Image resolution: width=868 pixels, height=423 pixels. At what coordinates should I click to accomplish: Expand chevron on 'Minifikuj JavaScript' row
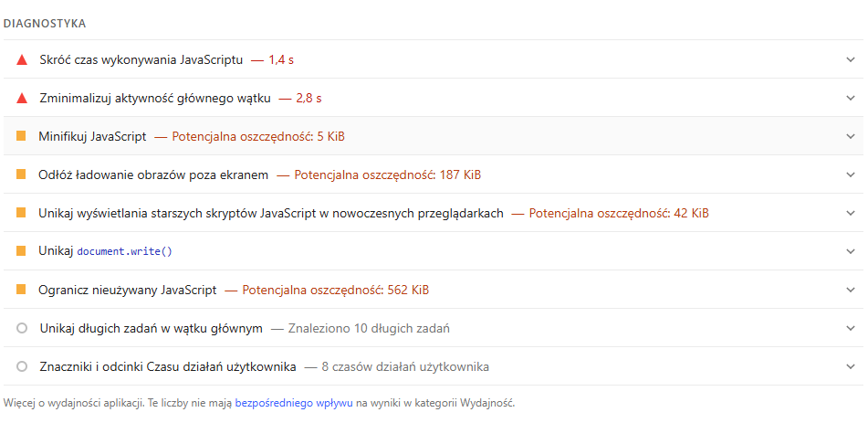point(851,137)
